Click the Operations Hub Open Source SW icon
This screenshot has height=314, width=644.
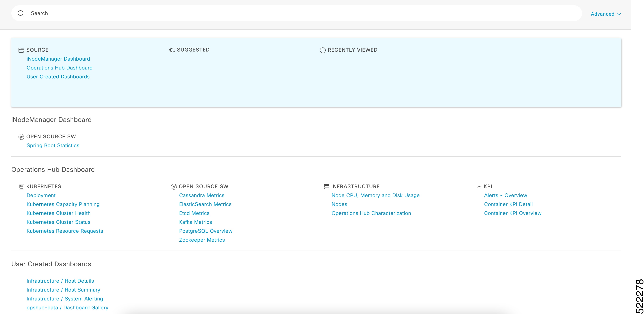[174, 187]
